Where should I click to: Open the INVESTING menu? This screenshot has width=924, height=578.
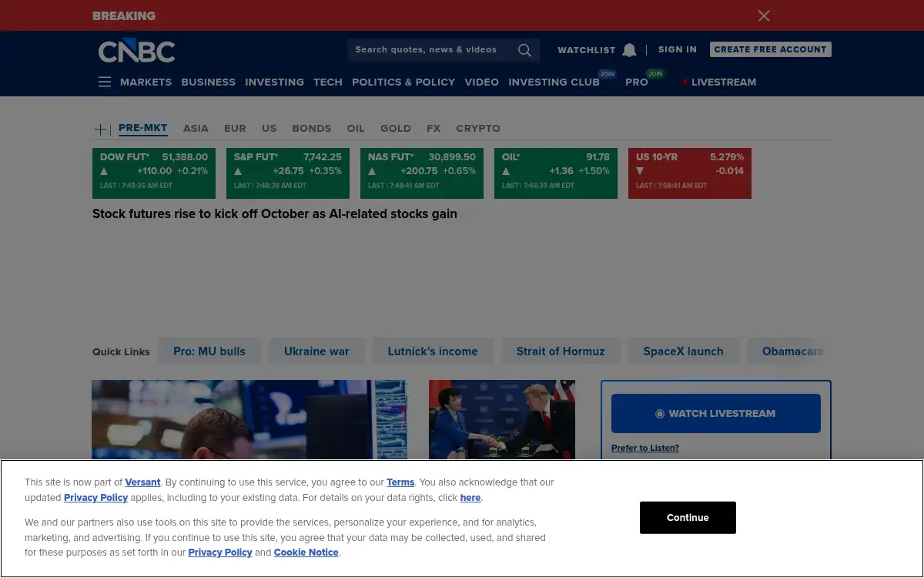[x=274, y=82]
